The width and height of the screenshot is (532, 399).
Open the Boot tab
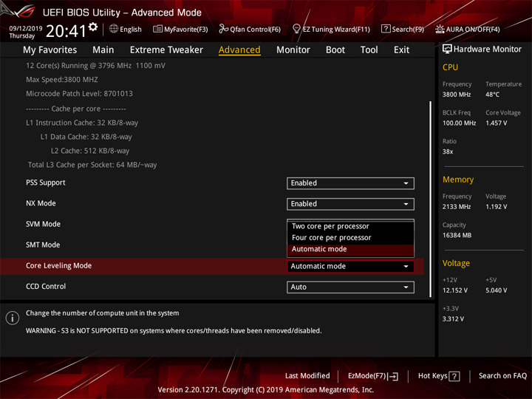pyautogui.click(x=335, y=50)
